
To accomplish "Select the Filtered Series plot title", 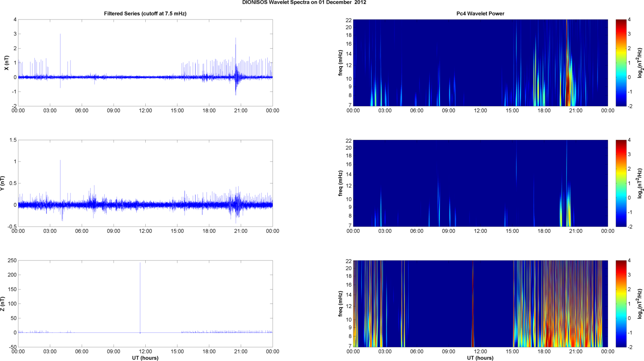I will [x=145, y=14].
